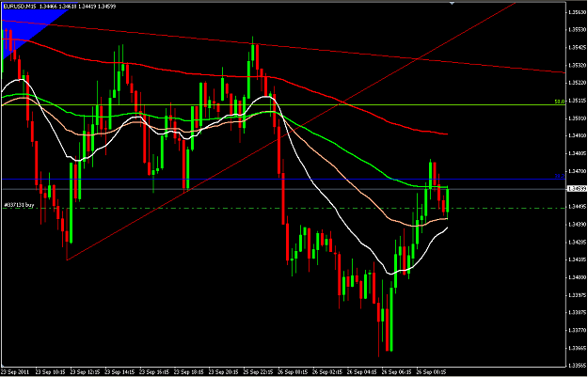Click the current price label 1.34599
This screenshot has height=377, width=588.
tap(577, 189)
